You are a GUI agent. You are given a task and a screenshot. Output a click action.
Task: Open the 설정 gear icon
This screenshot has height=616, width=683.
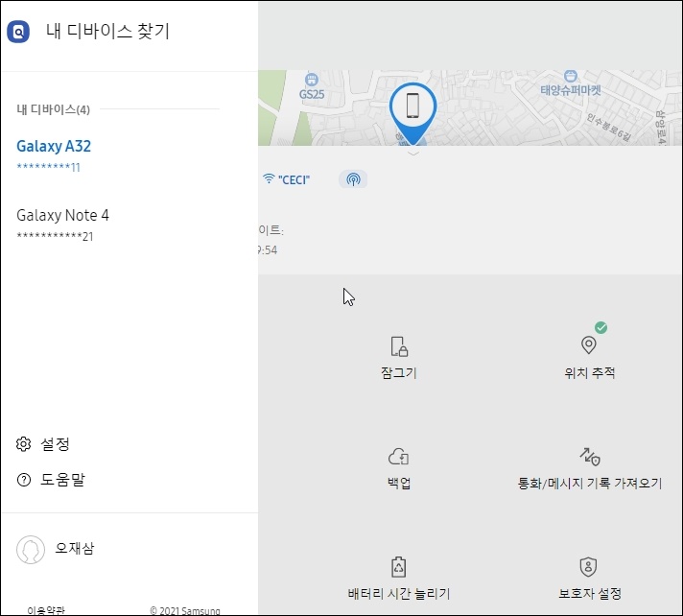pos(24,444)
